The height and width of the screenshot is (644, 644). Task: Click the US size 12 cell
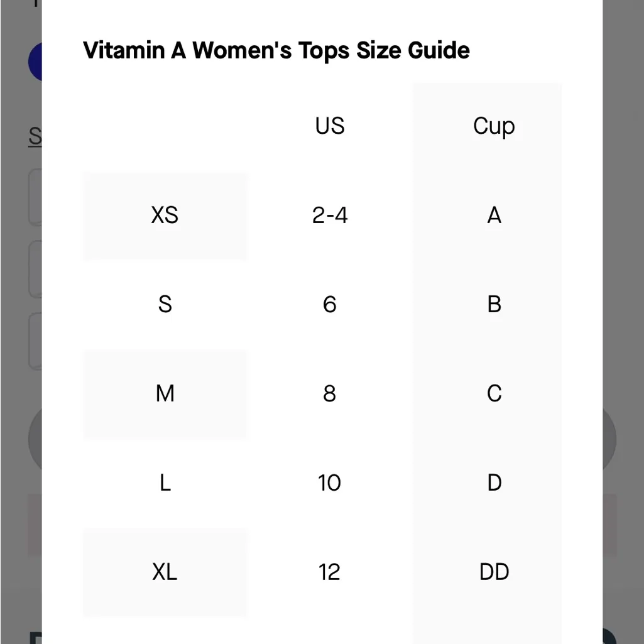[329, 572]
